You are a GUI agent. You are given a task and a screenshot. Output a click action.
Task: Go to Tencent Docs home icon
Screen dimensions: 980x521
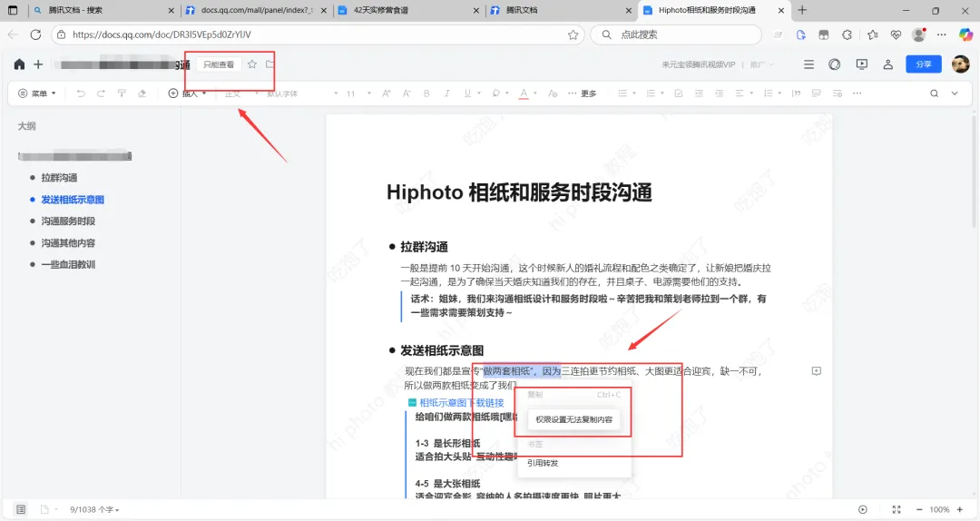tap(19, 64)
